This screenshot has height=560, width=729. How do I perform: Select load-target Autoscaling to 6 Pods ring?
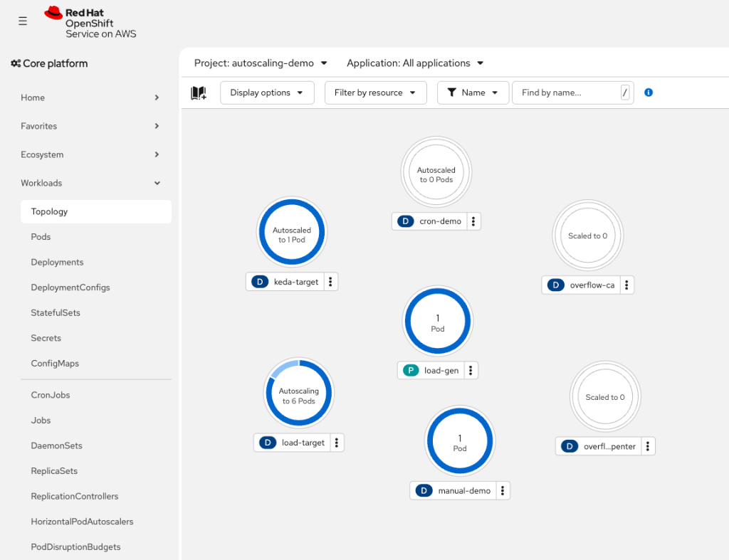pyautogui.click(x=299, y=393)
